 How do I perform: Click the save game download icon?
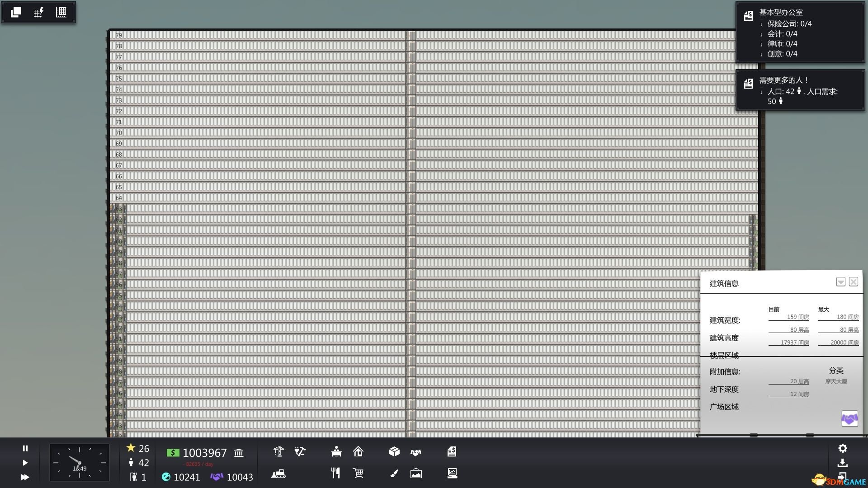point(843,463)
